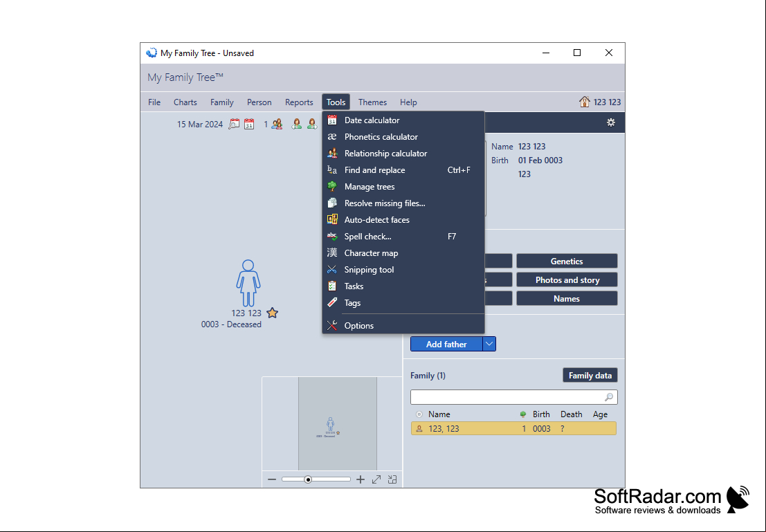Screen dimensions: 766x532
Task: Select the female person figure in tree
Action: (x=248, y=283)
